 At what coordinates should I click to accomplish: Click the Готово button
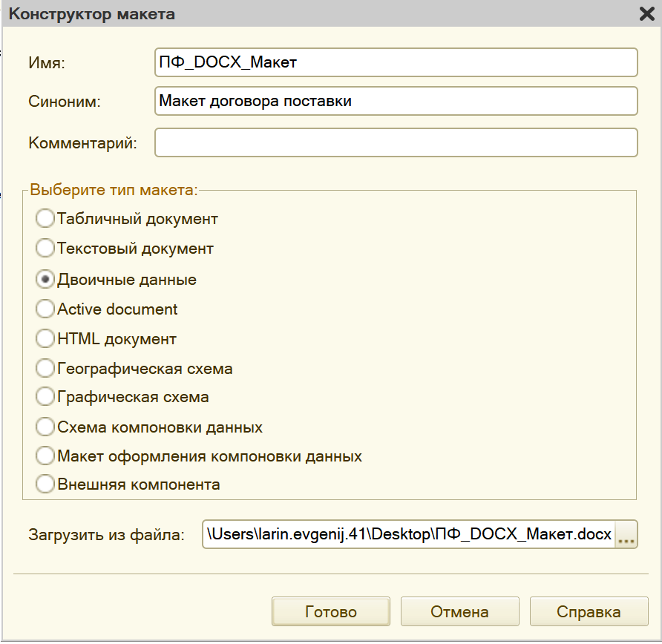(x=330, y=611)
